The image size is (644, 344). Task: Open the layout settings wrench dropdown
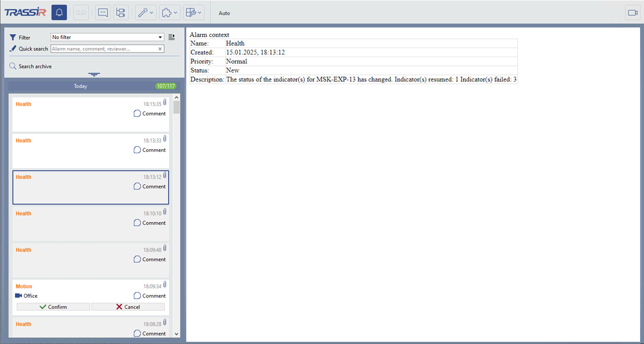click(x=194, y=13)
